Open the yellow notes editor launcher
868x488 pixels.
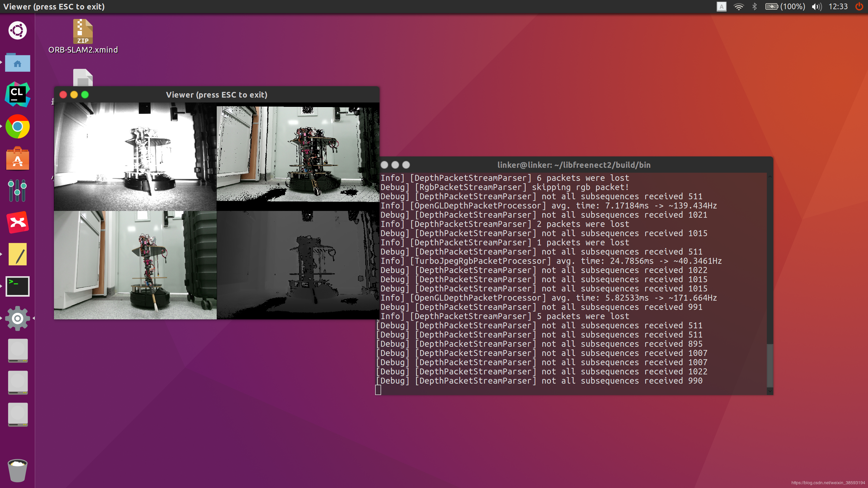18,255
